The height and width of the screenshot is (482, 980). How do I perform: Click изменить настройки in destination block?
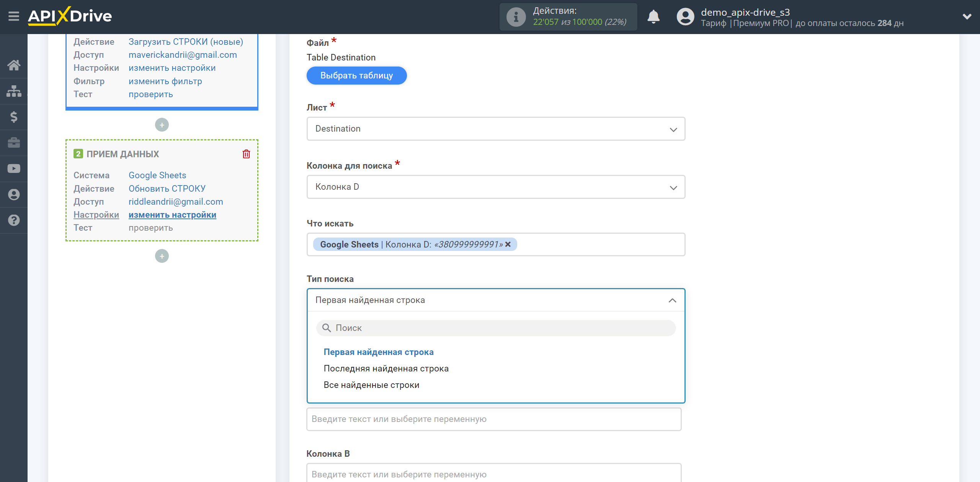[x=172, y=215]
